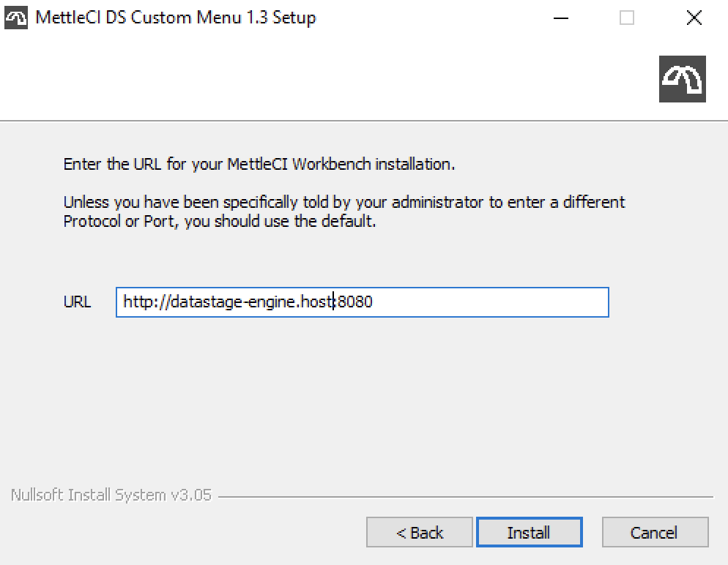Return to previous setup step
Screen dimensions: 728x565
click(x=419, y=533)
